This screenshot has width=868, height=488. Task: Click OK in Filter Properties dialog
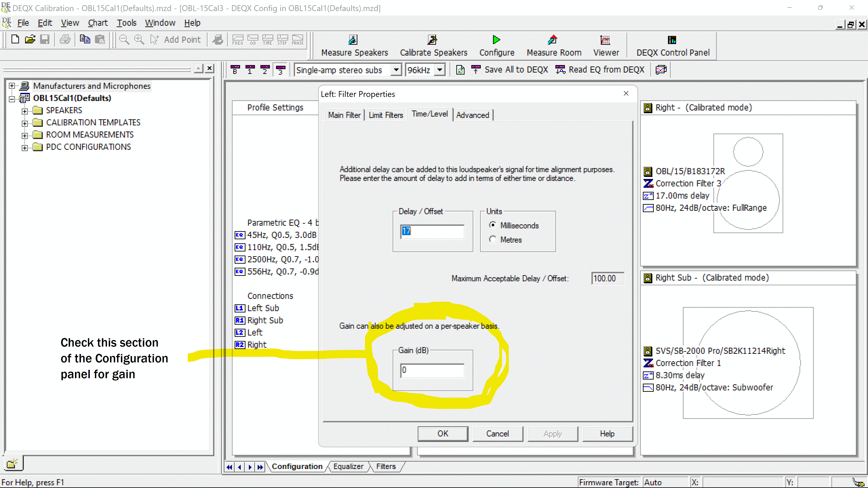[x=443, y=434]
